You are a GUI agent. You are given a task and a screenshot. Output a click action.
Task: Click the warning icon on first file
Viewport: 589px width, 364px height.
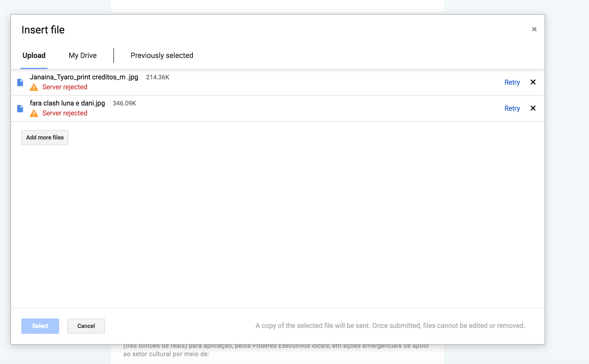[34, 87]
